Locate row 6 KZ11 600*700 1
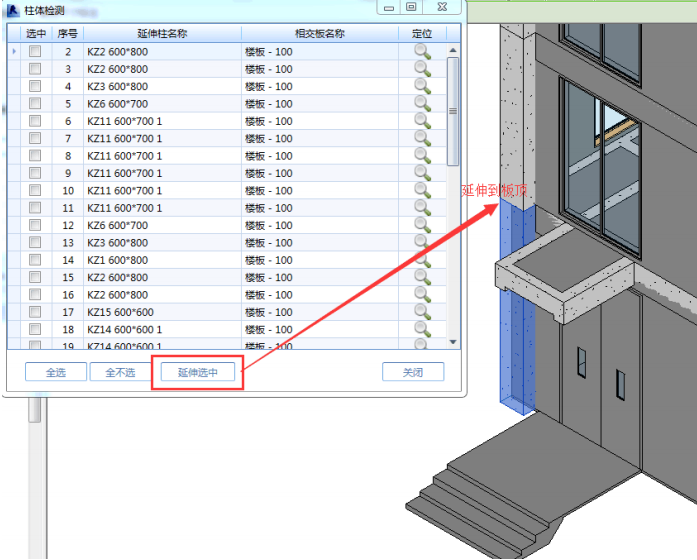This screenshot has width=697, height=560. click(x=422, y=121)
